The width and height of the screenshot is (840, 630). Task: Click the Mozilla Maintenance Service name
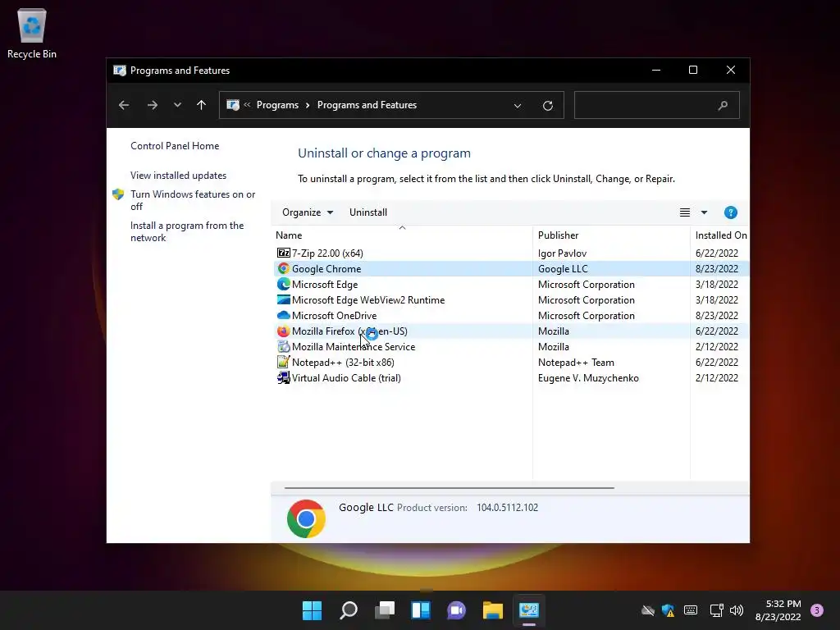[x=354, y=347]
